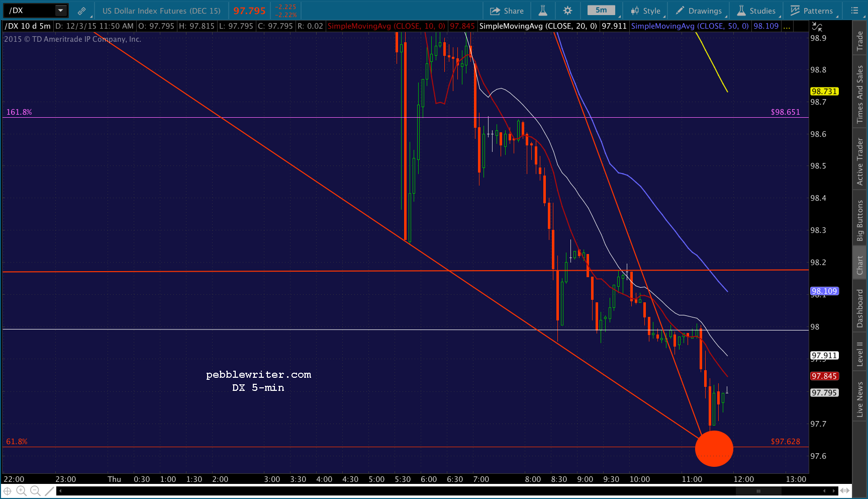
Task: Open the Live News sidebar tab
Action: click(x=860, y=399)
